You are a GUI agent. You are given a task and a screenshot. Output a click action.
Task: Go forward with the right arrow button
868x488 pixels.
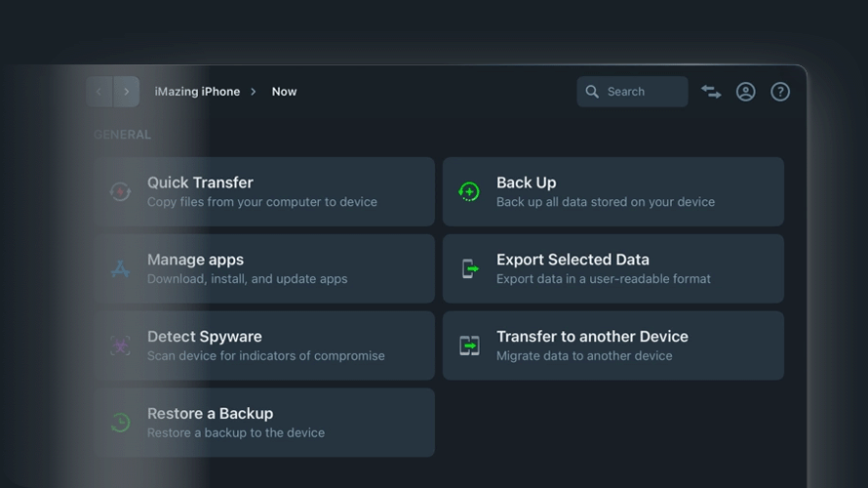(x=127, y=92)
